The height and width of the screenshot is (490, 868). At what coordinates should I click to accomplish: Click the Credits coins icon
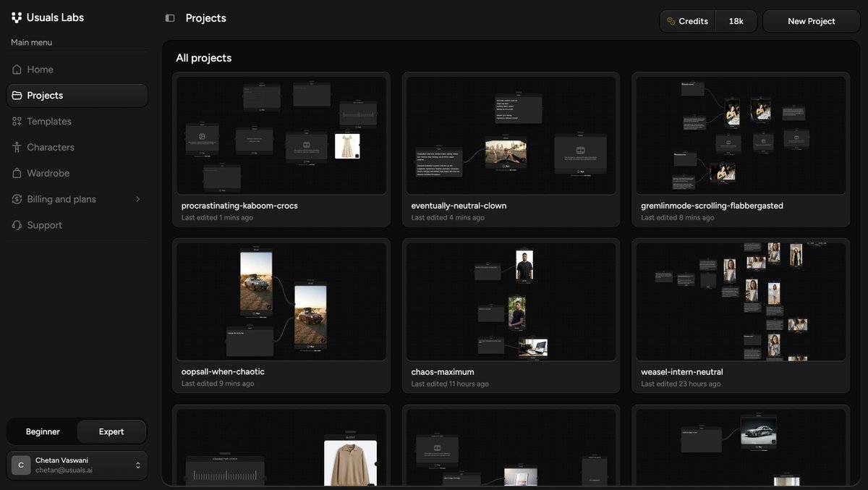click(671, 21)
